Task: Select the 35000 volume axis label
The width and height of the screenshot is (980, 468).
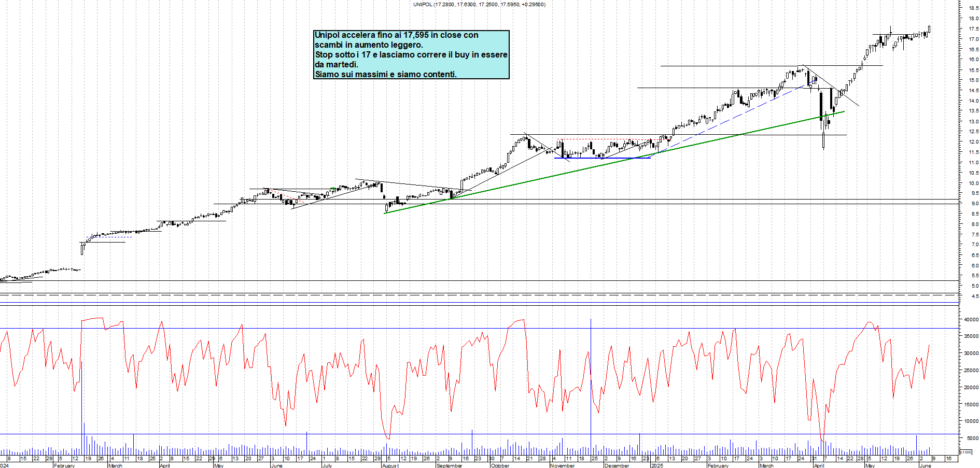Action: [x=971, y=336]
